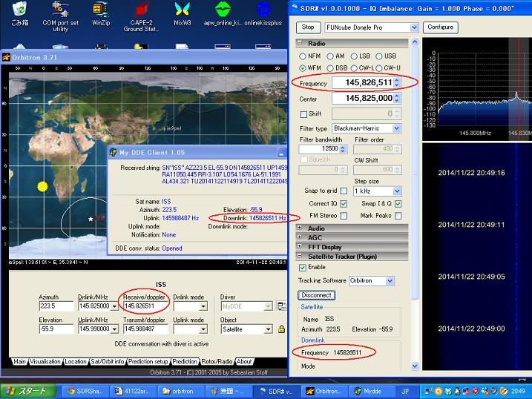Switch to Orbitron taskbar button
The image size is (532, 399).
coord(325,391)
